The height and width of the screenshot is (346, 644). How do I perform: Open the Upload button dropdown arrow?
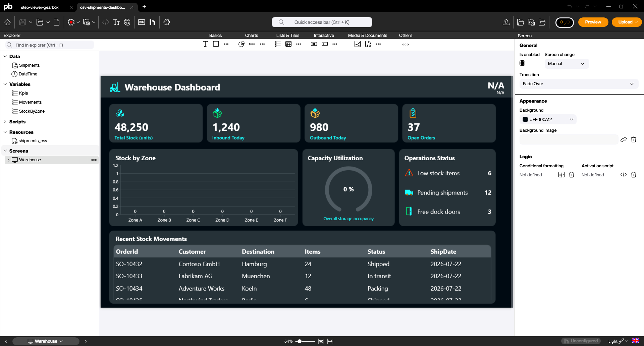(x=636, y=22)
